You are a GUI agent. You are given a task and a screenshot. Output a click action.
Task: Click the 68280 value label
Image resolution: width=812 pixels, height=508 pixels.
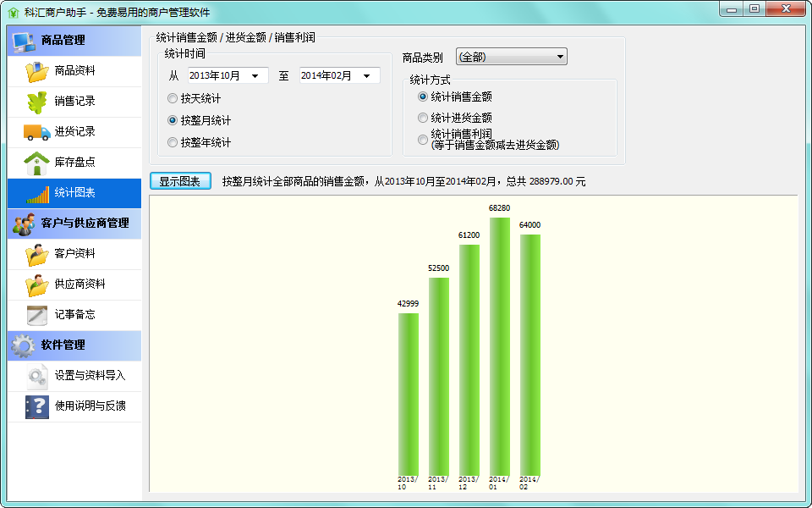pos(499,208)
